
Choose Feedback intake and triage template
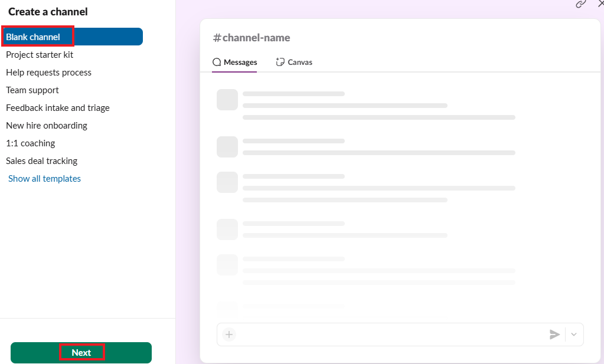pos(58,107)
